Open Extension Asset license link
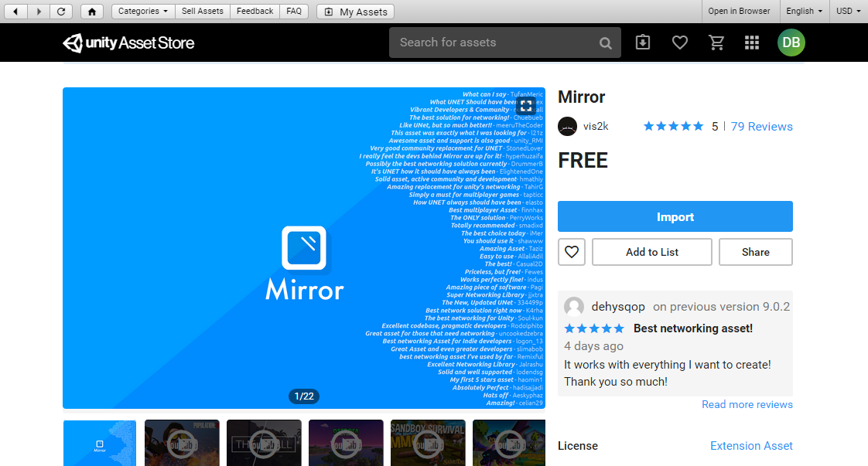Viewport: 868px width, 466px height. (751, 446)
